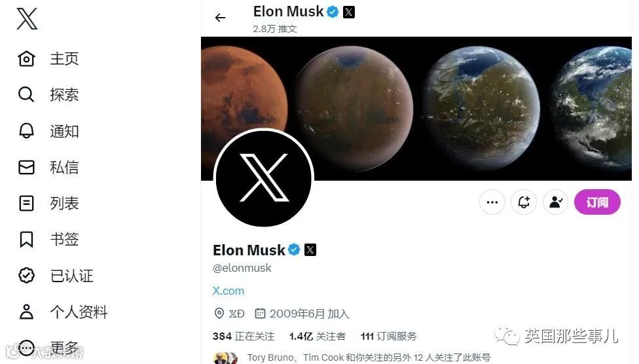Click the X profile avatar picture

[x=264, y=177]
